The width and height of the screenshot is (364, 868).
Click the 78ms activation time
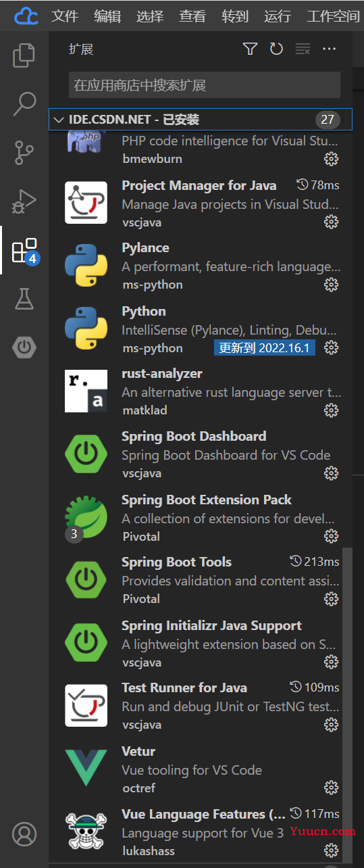pyautogui.click(x=318, y=185)
